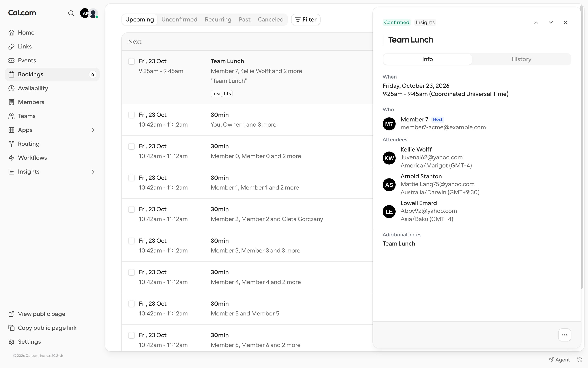The height and width of the screenshot is (368, 588).
Task: Navigate to Teams in sidebar
Action: coord(52,116)
